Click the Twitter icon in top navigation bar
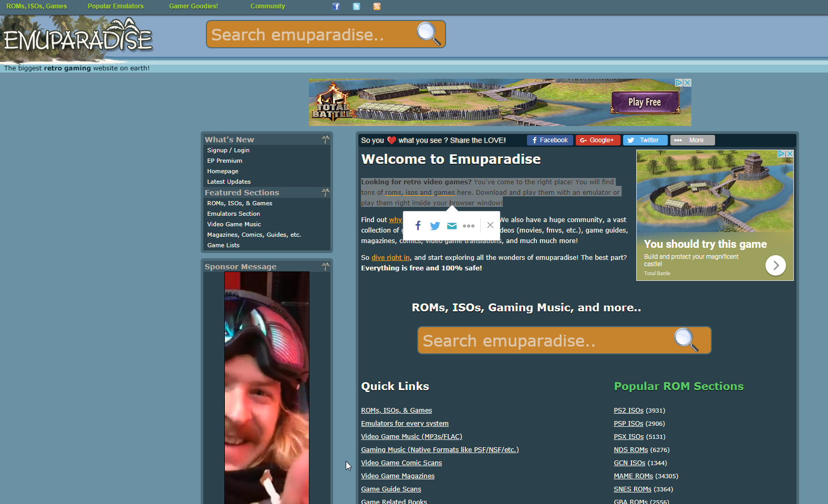This screenshot has width=828, height=504. (x=356, y=6)
